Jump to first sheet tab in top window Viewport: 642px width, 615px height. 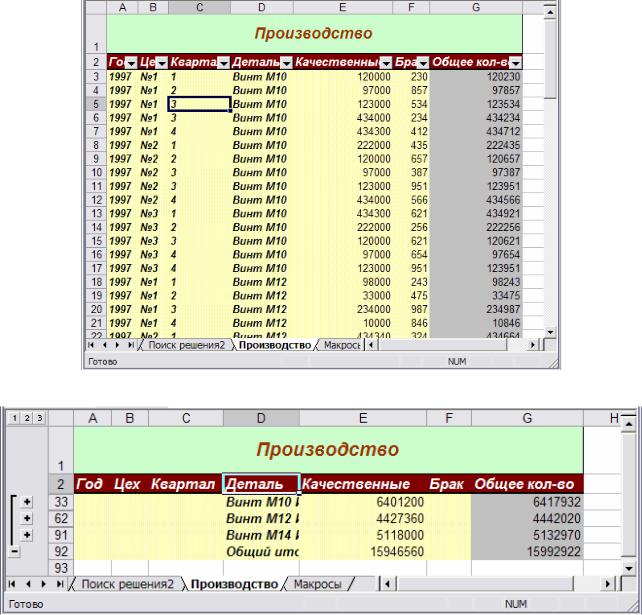click(91, 345)
